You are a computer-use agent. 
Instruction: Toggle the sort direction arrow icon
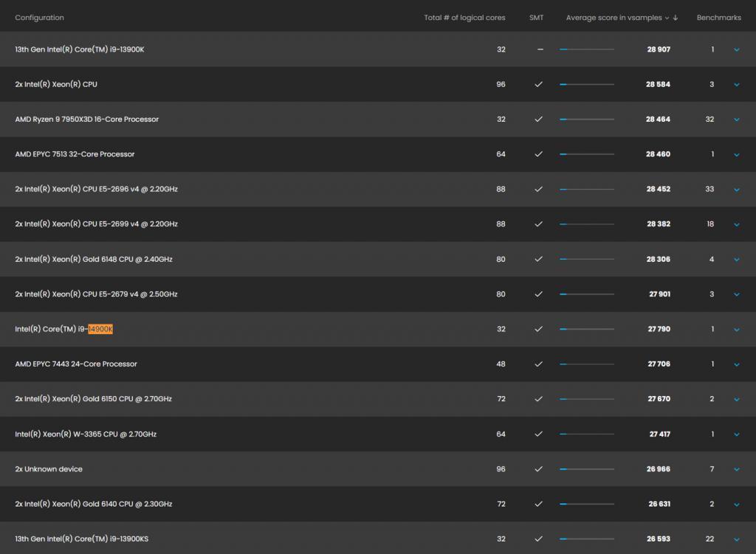coord(676,18)
